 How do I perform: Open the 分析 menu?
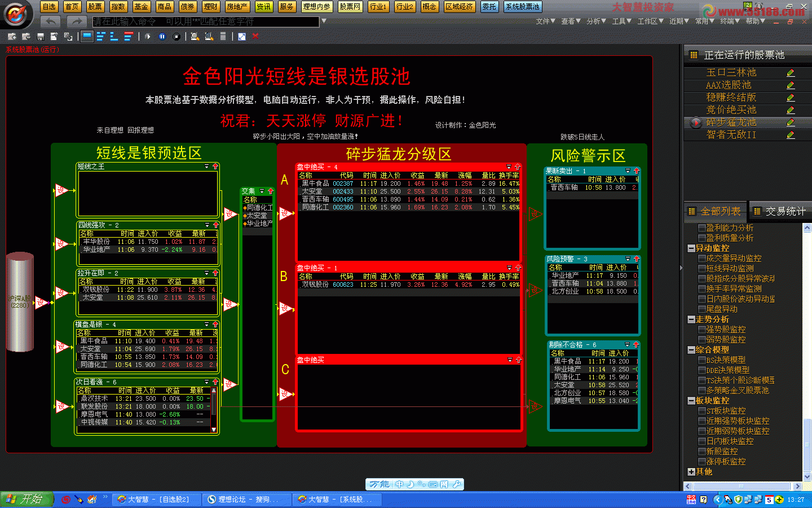click(x=596, y=21)
